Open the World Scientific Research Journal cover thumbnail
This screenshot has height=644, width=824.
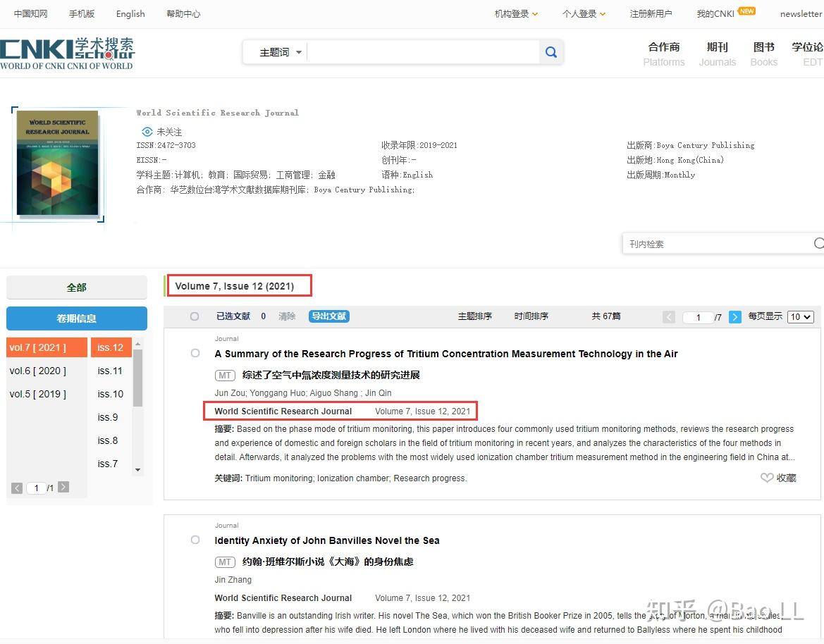coord(57,163)
